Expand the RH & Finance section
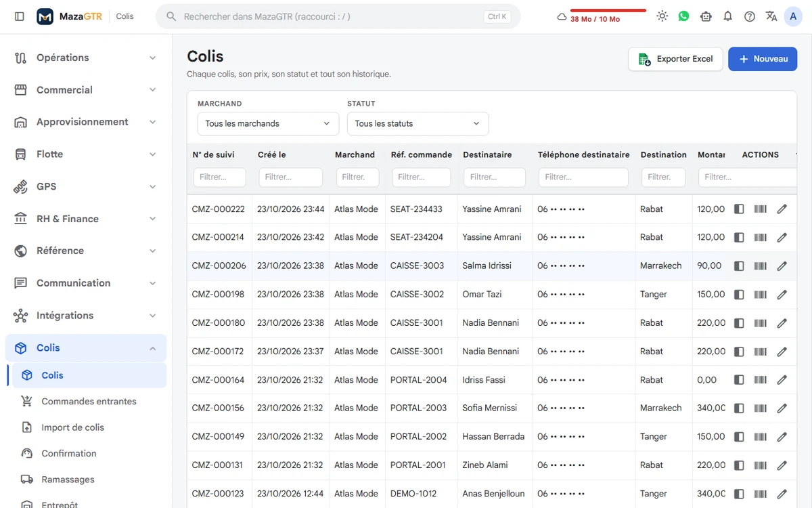 point(86,219)
